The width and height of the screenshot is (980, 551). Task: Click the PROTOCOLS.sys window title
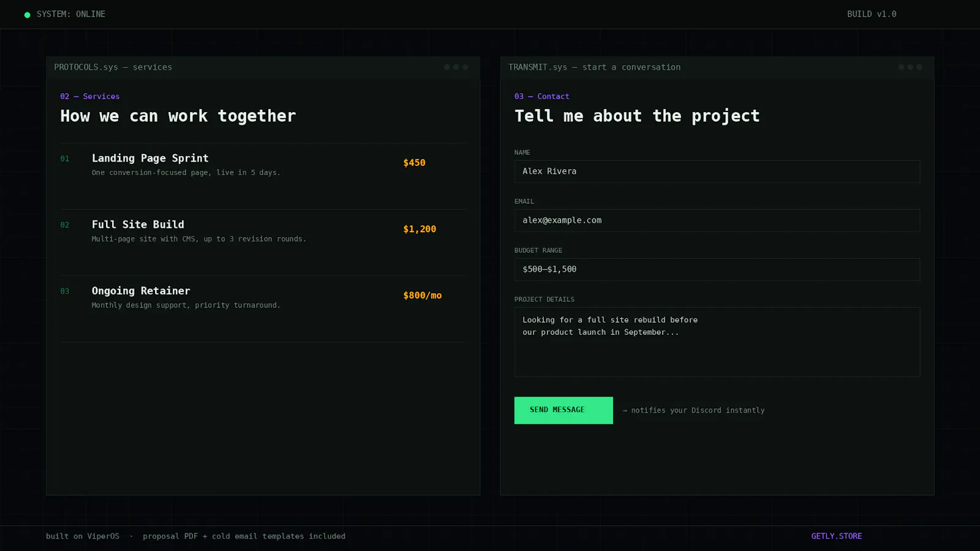[113, 67]
